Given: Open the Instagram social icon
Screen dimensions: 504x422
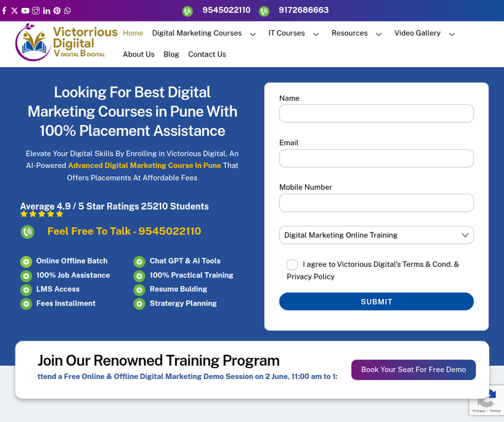Looking at the screenshot, I should tap(36, 11).
